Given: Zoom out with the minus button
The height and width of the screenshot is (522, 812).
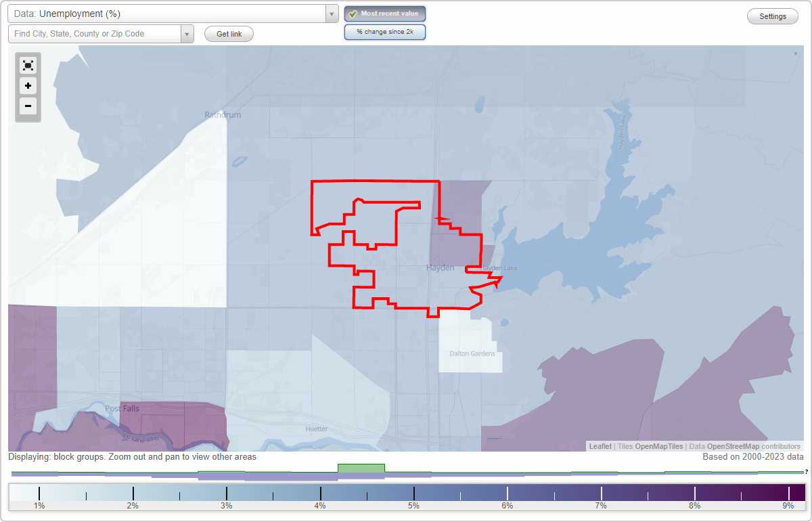Looking at the screenshot, I should 28,106.
